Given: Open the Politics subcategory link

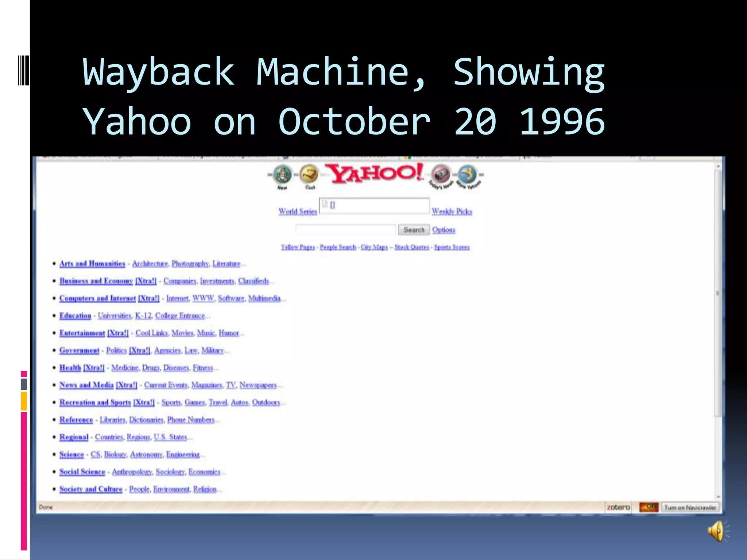Looking at the screenshot, I should coord(116,350).
